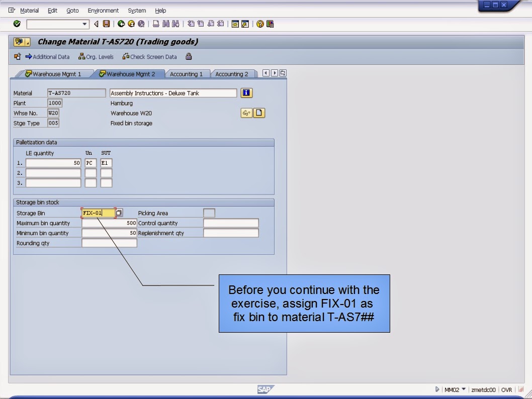The width and height of the screenshot is (532, 399).
Task: Click LE quantity field in row 2
Action: (x=53, y=173)
